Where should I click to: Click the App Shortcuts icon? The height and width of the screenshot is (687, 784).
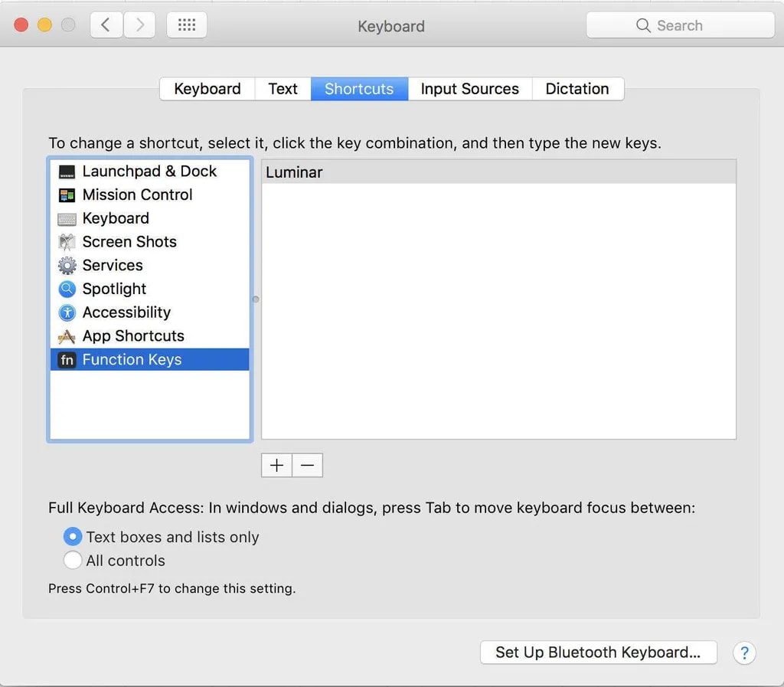(67, 336)
